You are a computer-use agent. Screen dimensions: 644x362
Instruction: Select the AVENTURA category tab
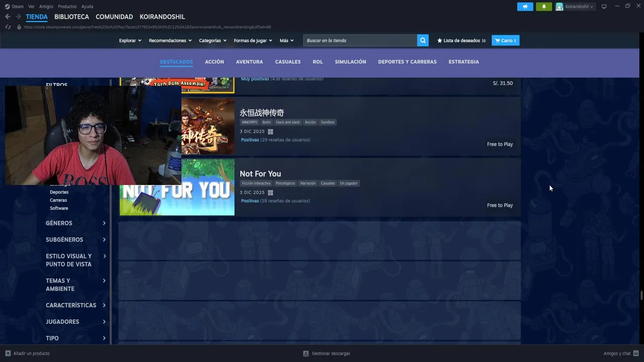click(x=250, y=62)
